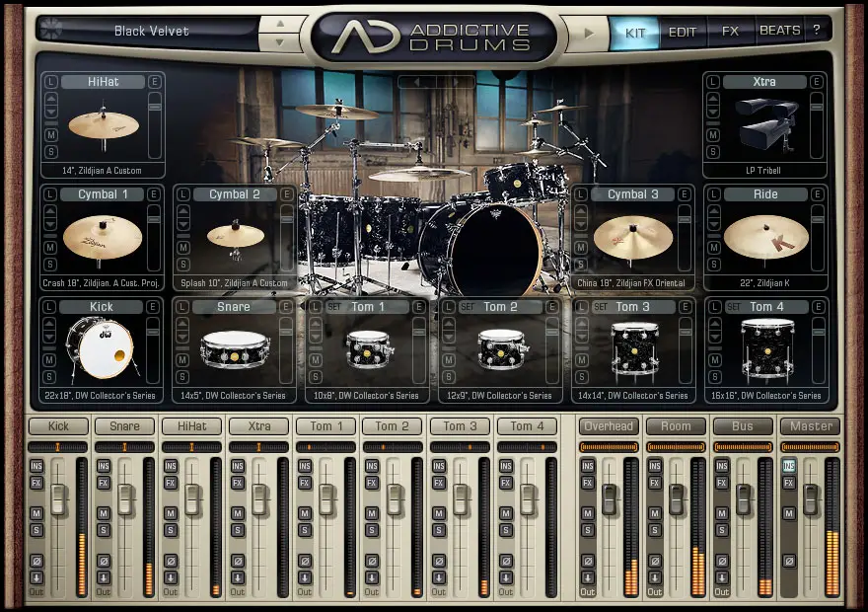Click separate Out arrow on Bus channel

(722, 578)
